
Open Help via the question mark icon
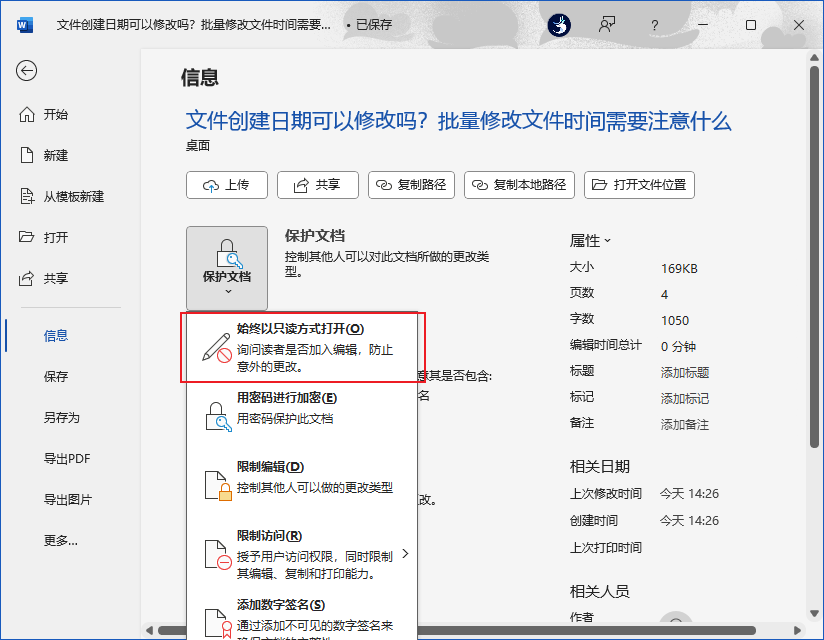pos(654,25)
